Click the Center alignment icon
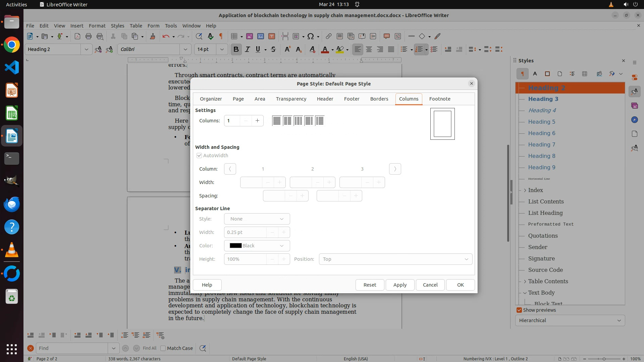 [x=369, y=50]
